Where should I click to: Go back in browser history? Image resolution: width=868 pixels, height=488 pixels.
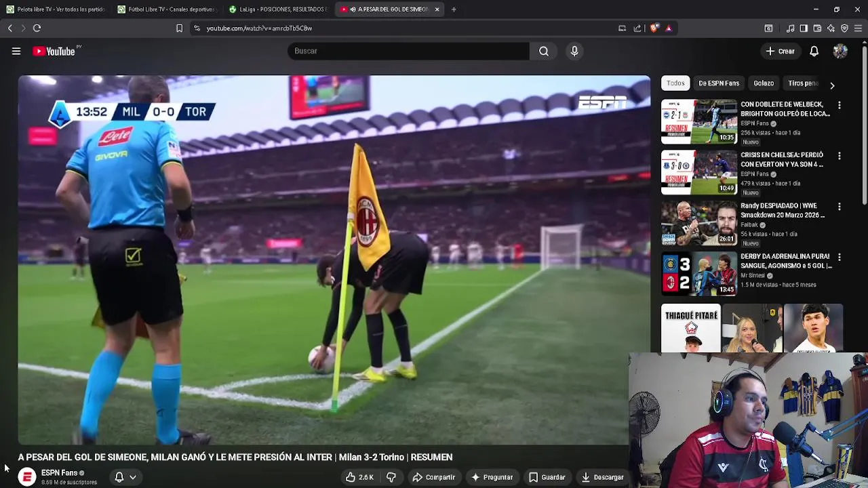click(9, 28)
